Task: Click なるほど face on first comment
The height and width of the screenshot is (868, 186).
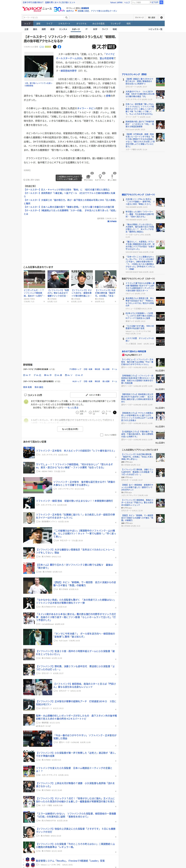Action: pos(91,412)
